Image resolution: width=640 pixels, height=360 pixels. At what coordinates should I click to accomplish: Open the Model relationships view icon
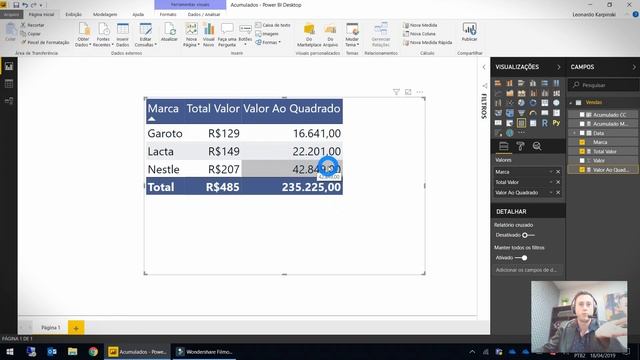click(9, 100)
